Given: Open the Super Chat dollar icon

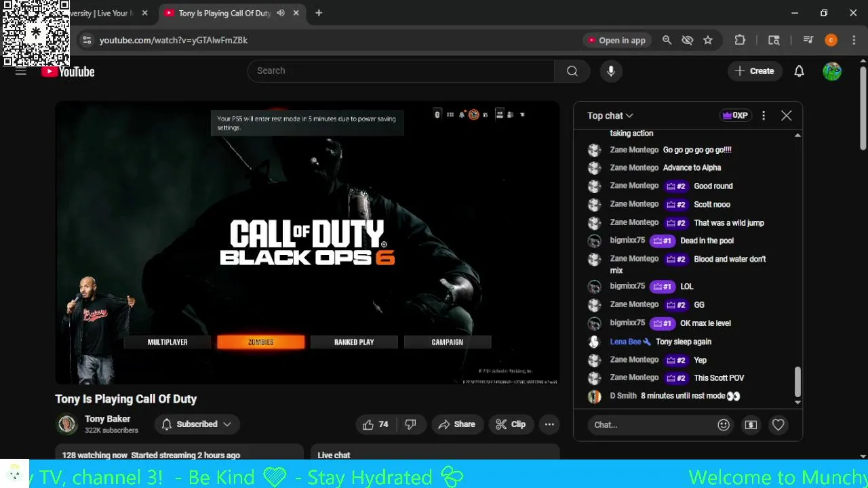Looking at the screenshot, I should coord(751,425).
